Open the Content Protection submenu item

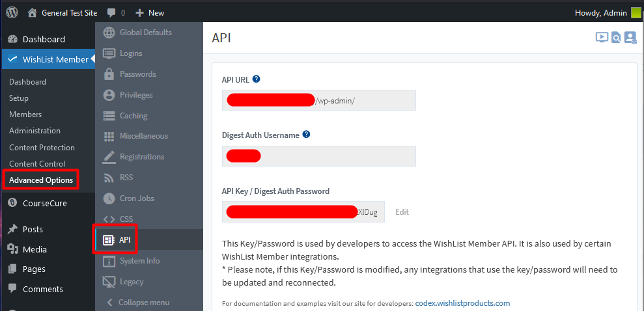click(x=42, y=147)
